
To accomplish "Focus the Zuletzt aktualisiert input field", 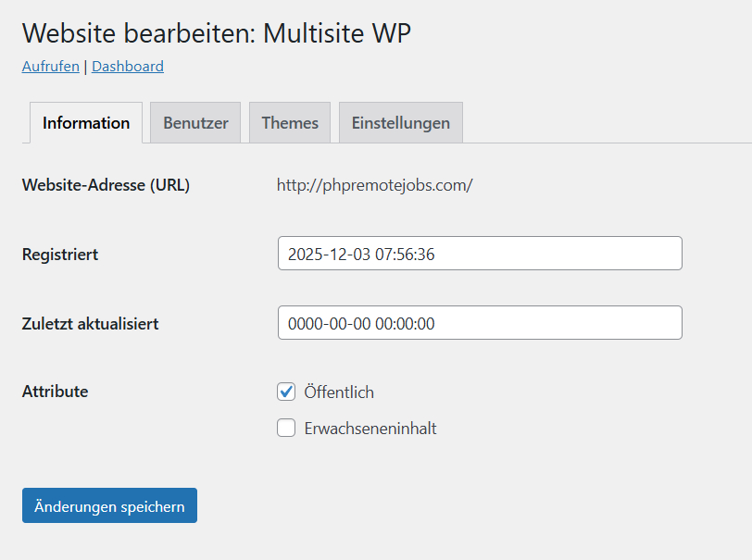I will [x=479, y=323].
